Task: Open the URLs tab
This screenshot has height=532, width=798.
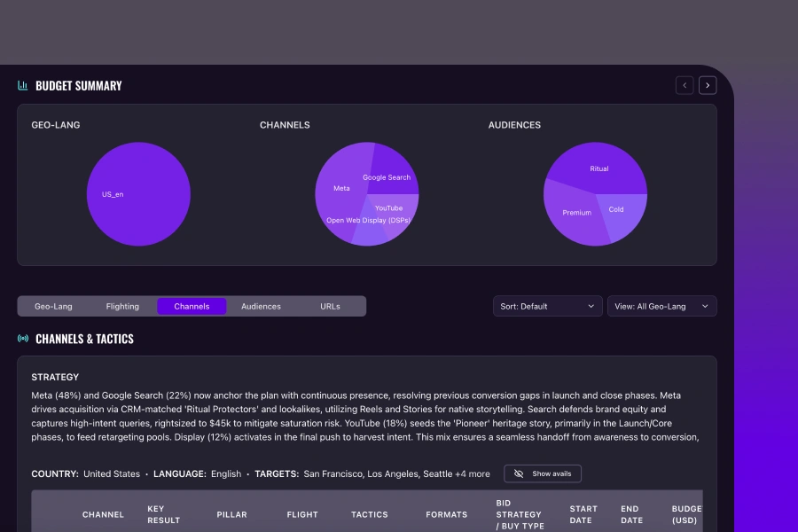Action: pos(330,306)
